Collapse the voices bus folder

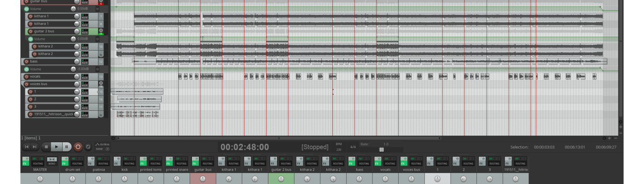pyautogui.click(x=101, y=83)
